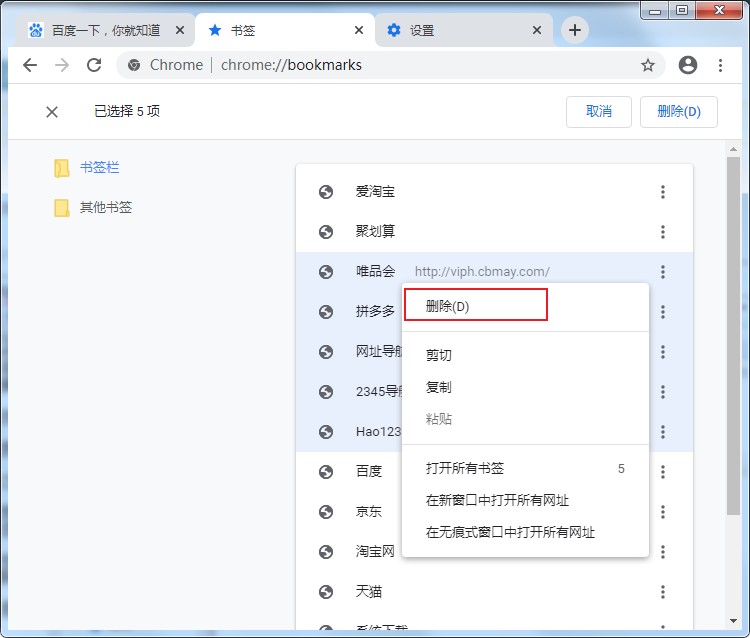Open a new tab with plus button
The width and height of the screenshot is (750, 638).
[x=575, y=30]
